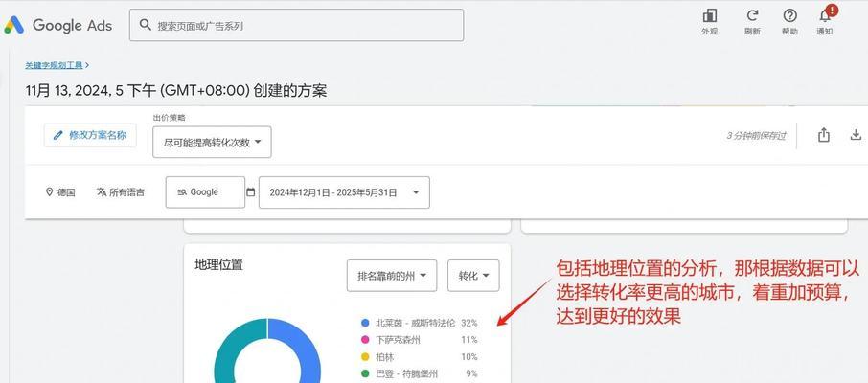Click the 10% value

(x=468, y=357)
